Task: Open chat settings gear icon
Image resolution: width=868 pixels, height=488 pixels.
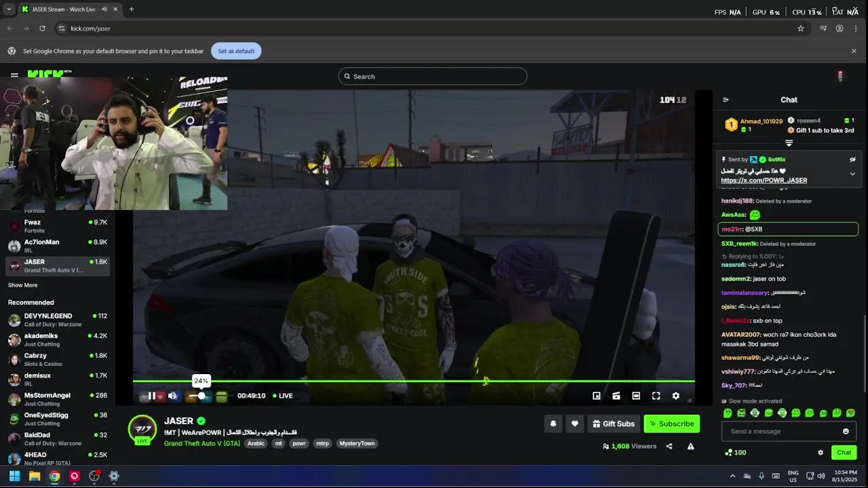Action: click(821, 453)
